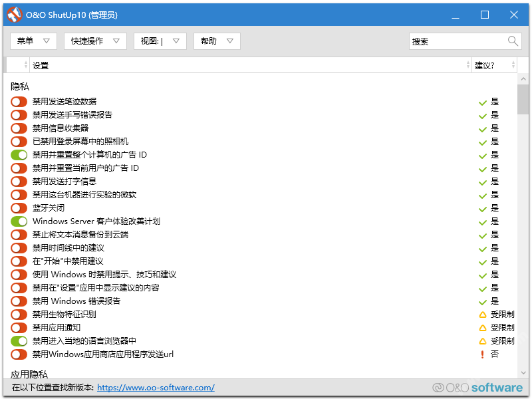Enable 禁用时间线中的建议 toggle
The width and height of the screenshot is (532, 399).
[x=19, y=247]
